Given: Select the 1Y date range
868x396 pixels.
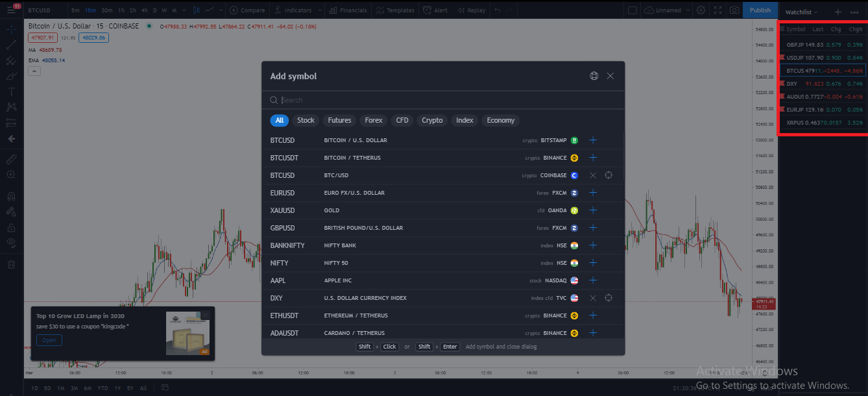Looking at the screenshot, I should tap(117, 388).
